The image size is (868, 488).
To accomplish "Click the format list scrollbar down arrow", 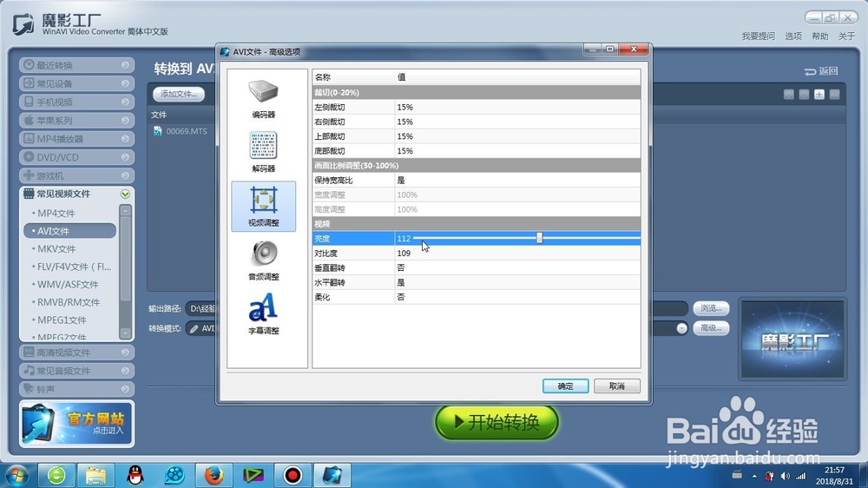I will click(x=125, y=333).
